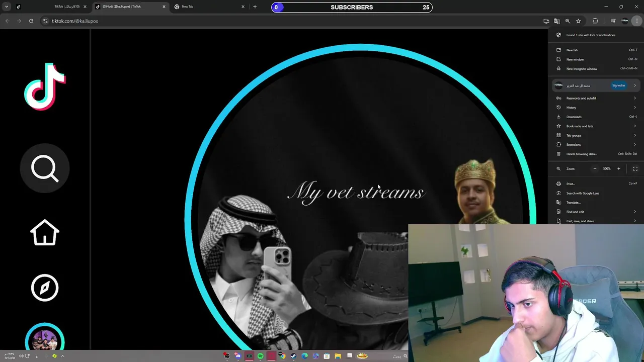Choose New window from the Chrome menu
The width and height of the screenshot is (644, 362).
(x=596, y=59)
